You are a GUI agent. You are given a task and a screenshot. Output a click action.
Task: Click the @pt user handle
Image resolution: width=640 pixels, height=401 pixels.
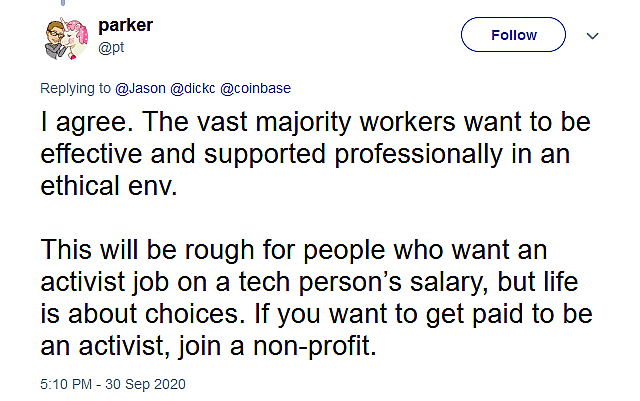[110, 45]
